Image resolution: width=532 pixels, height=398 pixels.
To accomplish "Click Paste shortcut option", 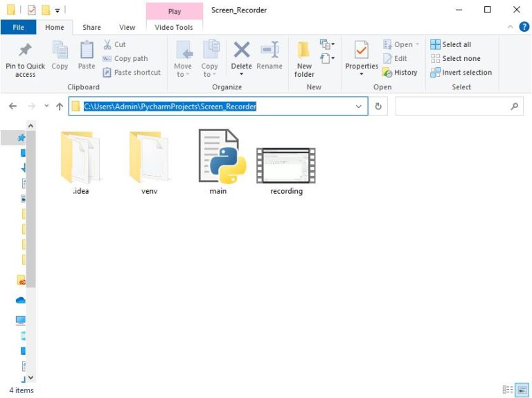I will (132, 72).
